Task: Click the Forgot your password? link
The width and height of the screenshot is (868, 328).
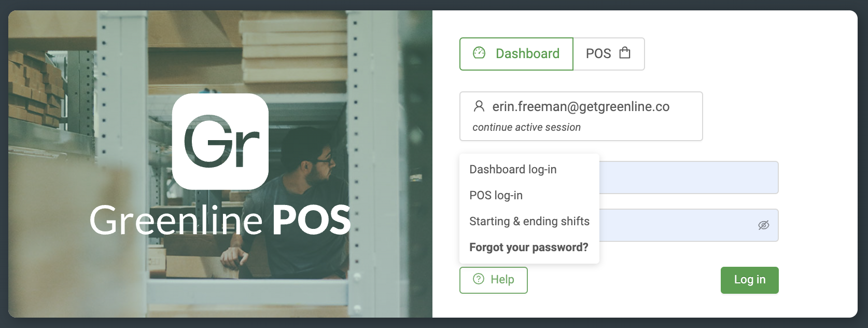Action: (x=528, y=248)
